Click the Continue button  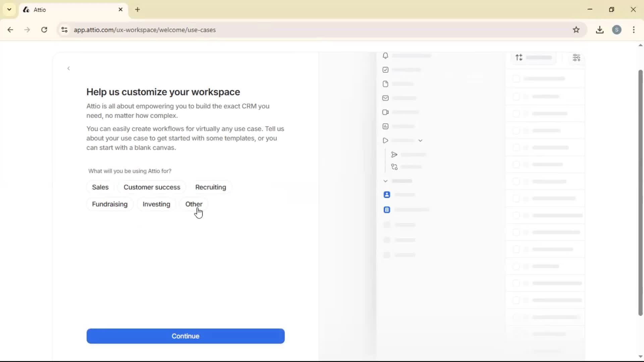[185, 336]
